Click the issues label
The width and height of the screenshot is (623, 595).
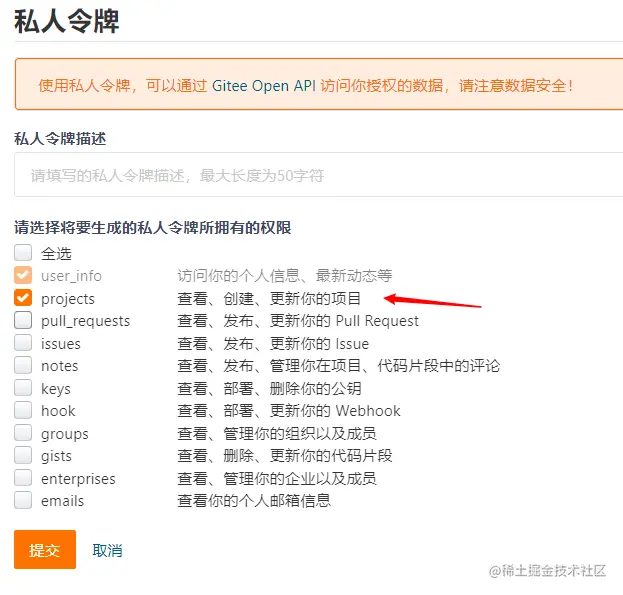[61, 344]
